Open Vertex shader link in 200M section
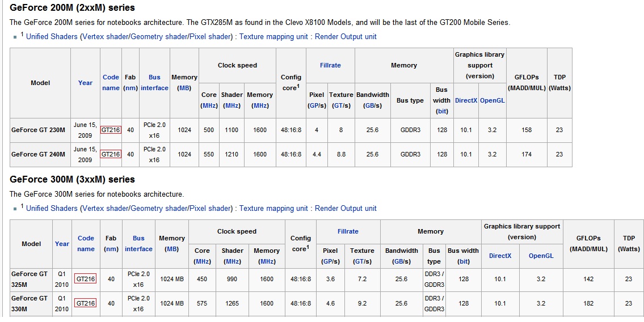This screenshot has width=644, height=322. click(106, 36)
